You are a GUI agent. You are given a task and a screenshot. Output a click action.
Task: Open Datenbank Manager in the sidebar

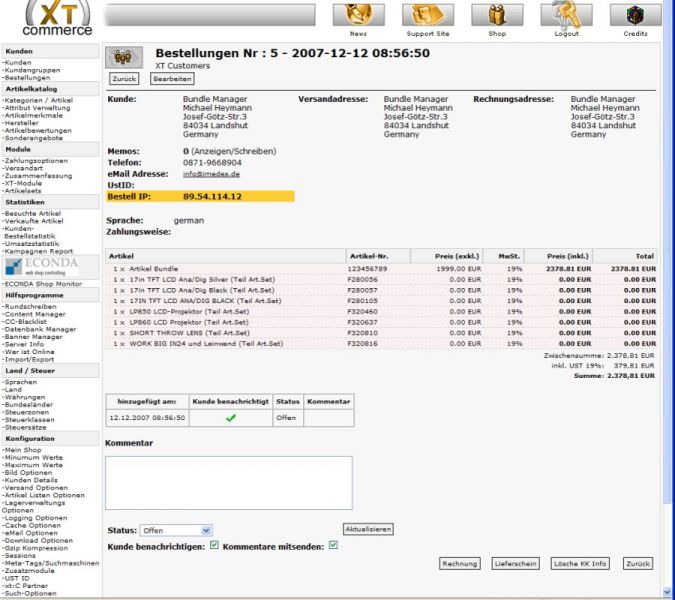click(40, 329)
